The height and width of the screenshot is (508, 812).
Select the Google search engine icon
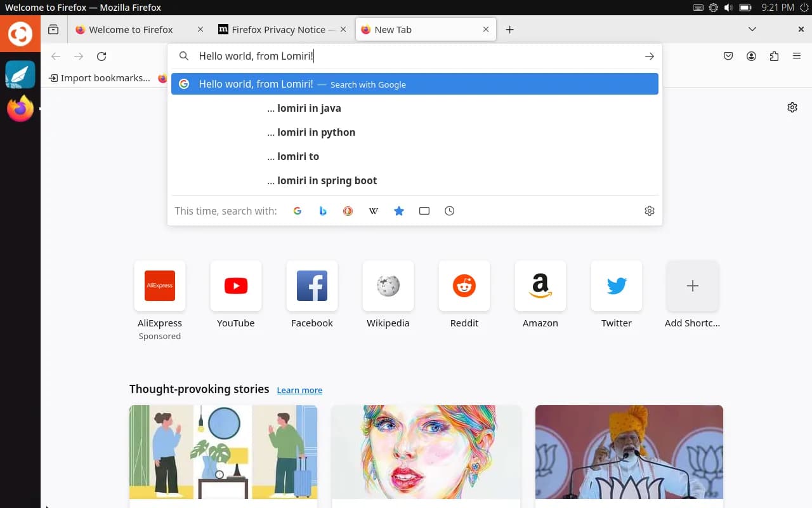tap(298, 210)
